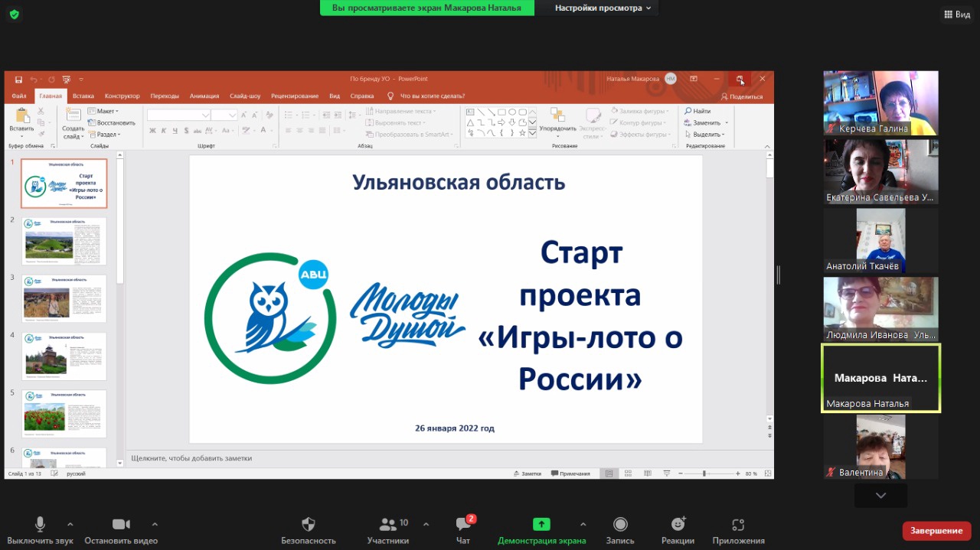Open the Chat panel
The height and width of the screenshot is (550, 980).
point(463,525)
